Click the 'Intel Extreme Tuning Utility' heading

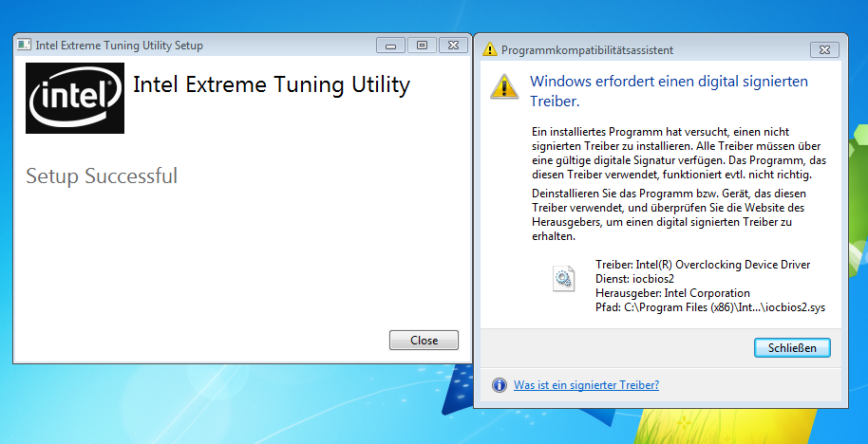[272, 85]
